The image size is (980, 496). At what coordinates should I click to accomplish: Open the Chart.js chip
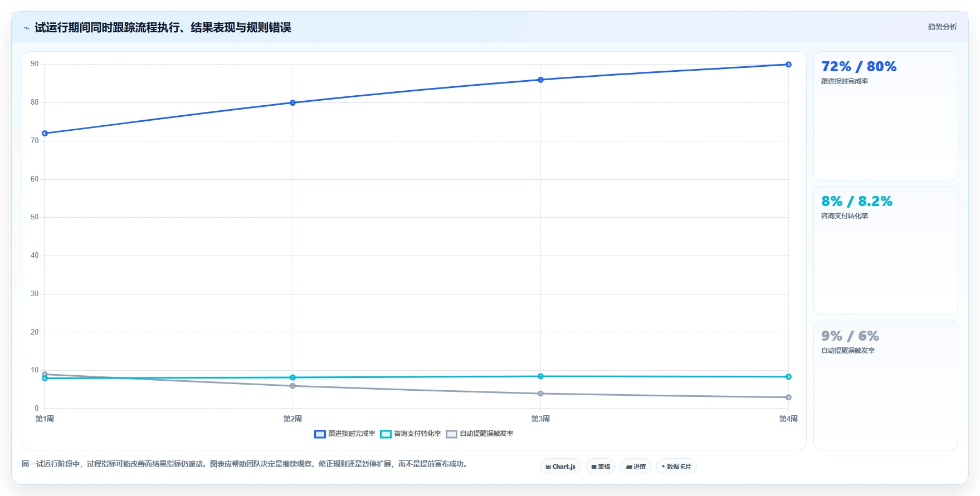[560, 466]
